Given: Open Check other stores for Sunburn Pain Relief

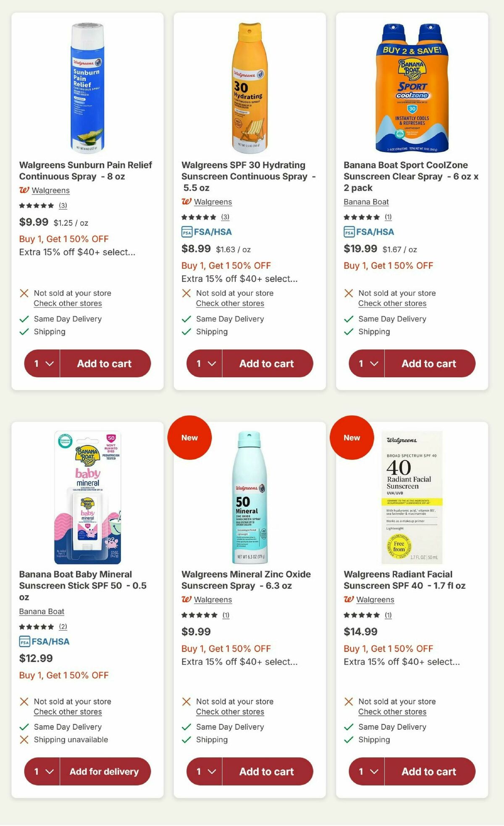Looking at the screenshot, I should 67,303.
